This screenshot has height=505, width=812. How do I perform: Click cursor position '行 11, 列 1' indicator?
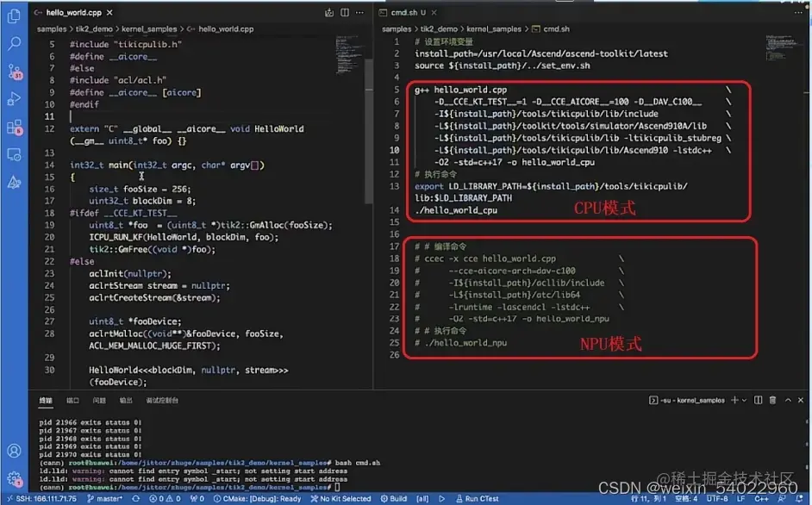pyautogui.click(x=648, y=499)
